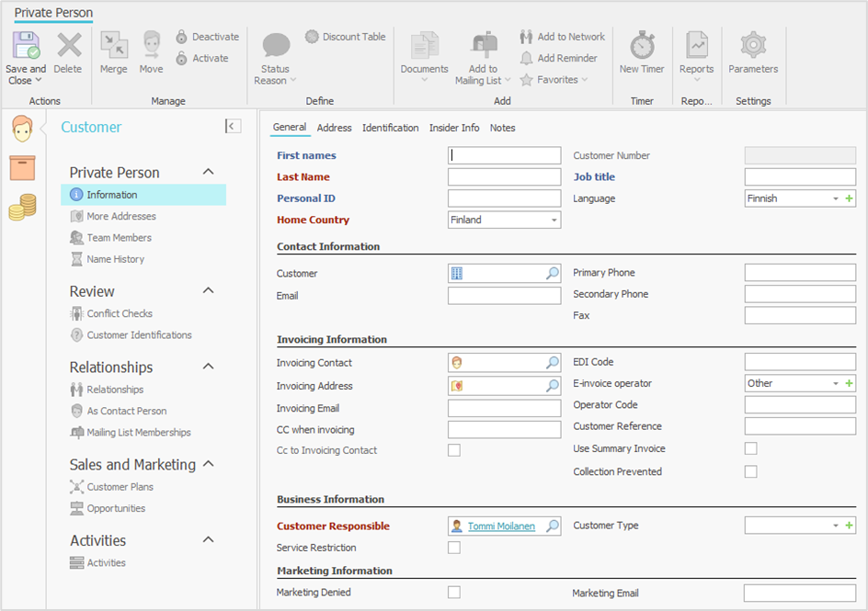Check the Use Summary Invoice box
Image resolution: width=868 pixels, height=611 pixels.
750,448
